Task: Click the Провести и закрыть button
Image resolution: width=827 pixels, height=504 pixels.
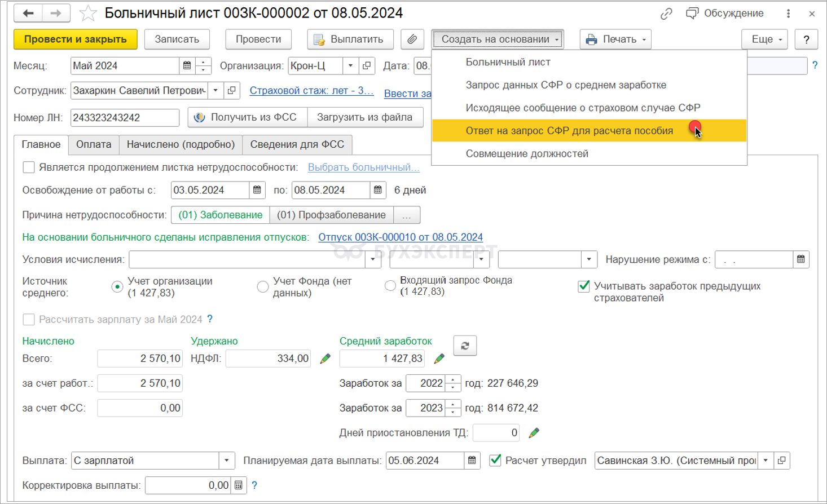Action: (76, 39)
